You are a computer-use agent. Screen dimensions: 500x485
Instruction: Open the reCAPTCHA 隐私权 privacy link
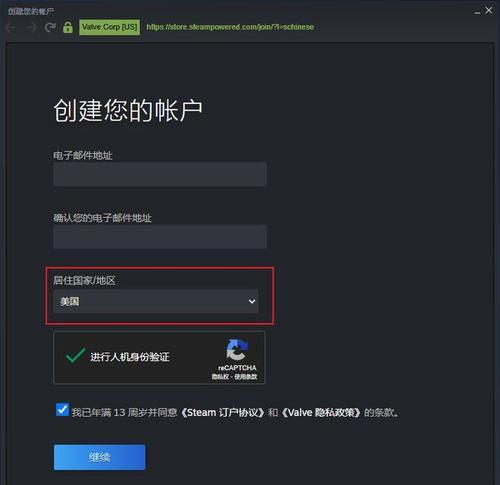220,377
